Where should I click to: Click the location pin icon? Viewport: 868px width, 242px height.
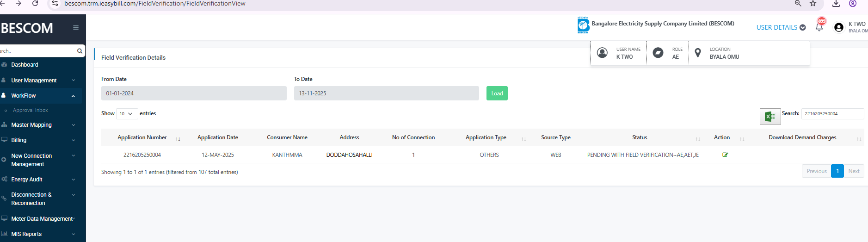[698, 53]
